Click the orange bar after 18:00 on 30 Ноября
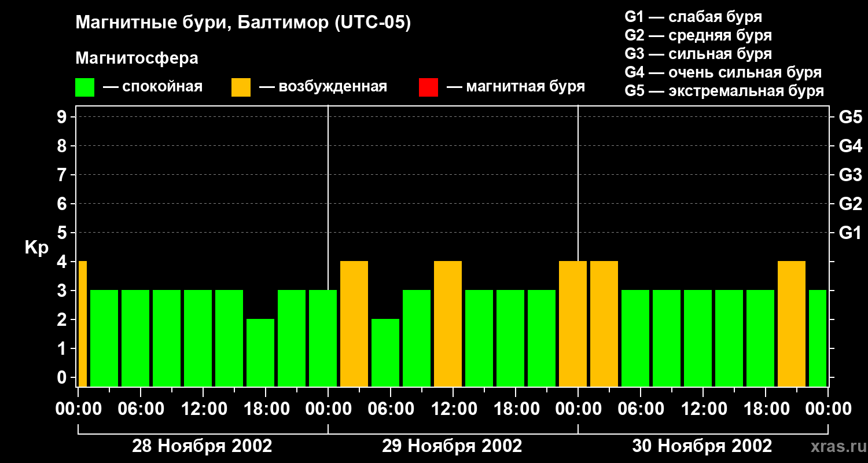Screen dimensions: 868x463 [792, 324]
